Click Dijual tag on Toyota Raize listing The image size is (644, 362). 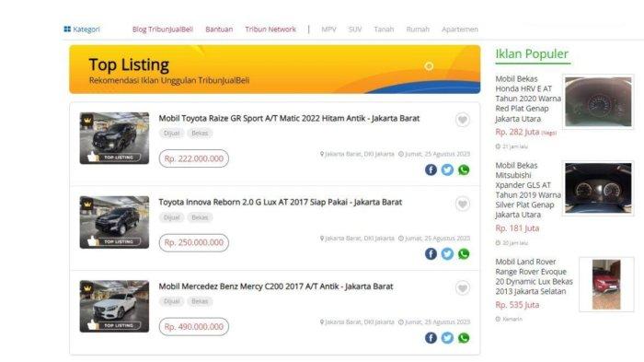(x=172, y=134)
